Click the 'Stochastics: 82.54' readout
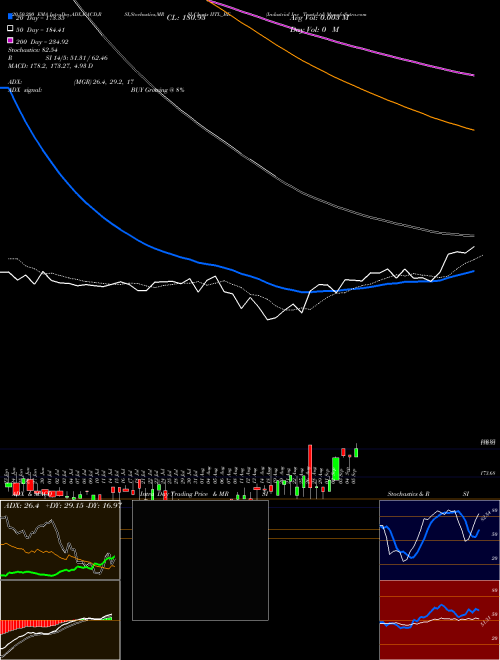Viewport: 500px width, 660px height. (x=33, y=50)
